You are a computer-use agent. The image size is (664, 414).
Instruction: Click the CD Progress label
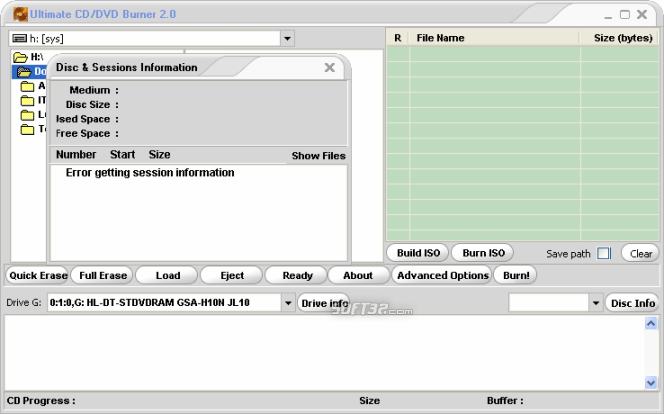[41, 401]
